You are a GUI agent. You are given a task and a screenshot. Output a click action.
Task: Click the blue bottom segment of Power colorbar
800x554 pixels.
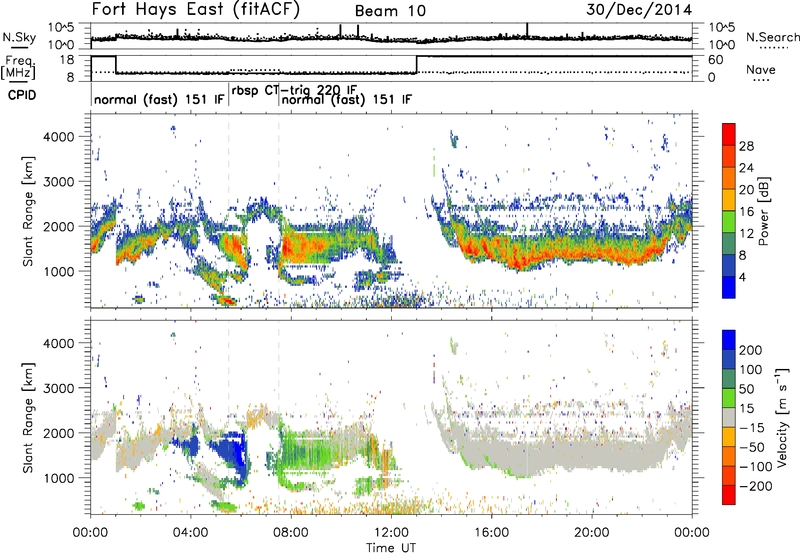coord(729,287)
